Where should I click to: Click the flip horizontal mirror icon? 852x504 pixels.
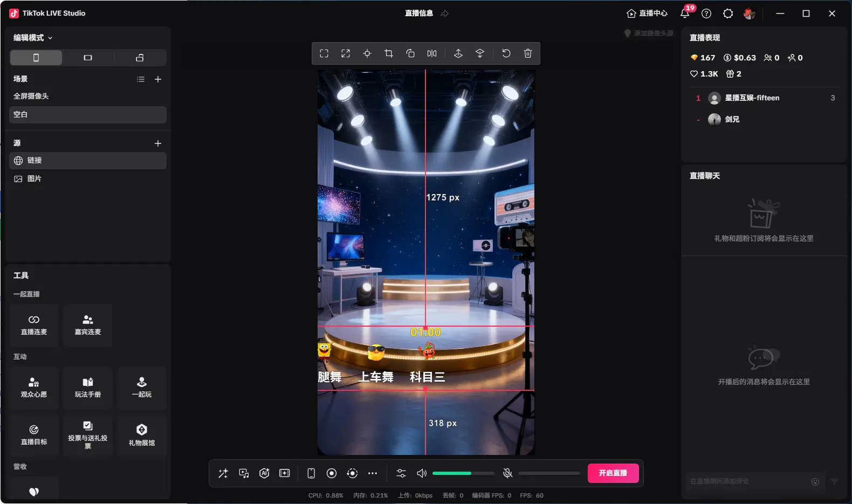(432, 53)
